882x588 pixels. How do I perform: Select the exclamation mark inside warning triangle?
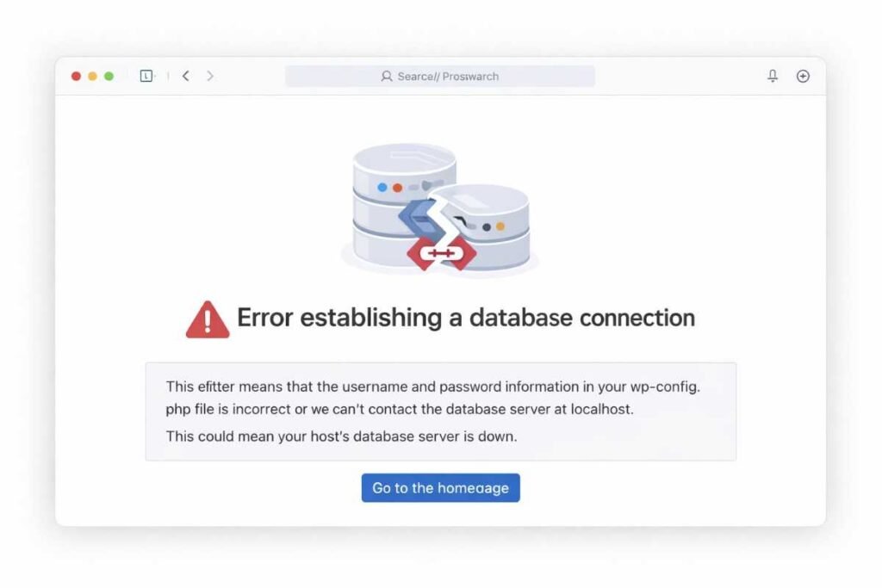tap(207, 319)
